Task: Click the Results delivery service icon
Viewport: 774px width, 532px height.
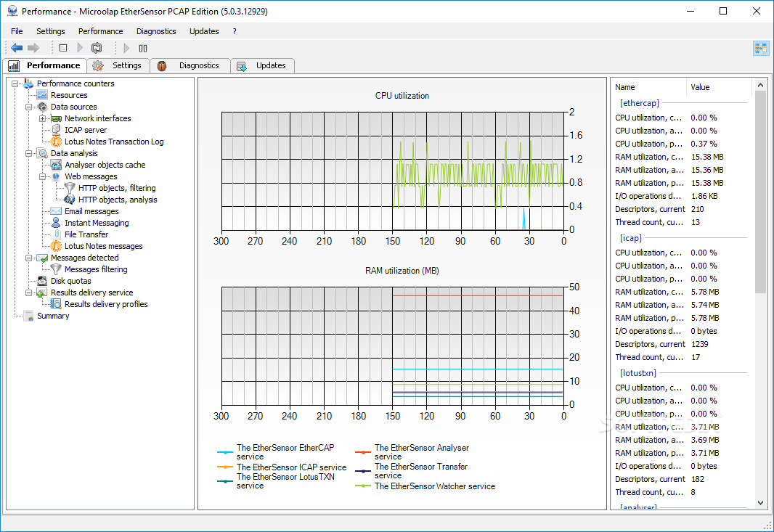Action: coord(42,292)
